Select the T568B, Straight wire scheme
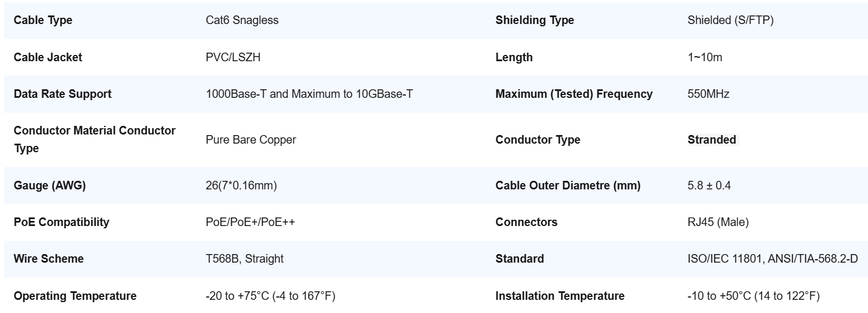868x313 pixels. [245, 259]
